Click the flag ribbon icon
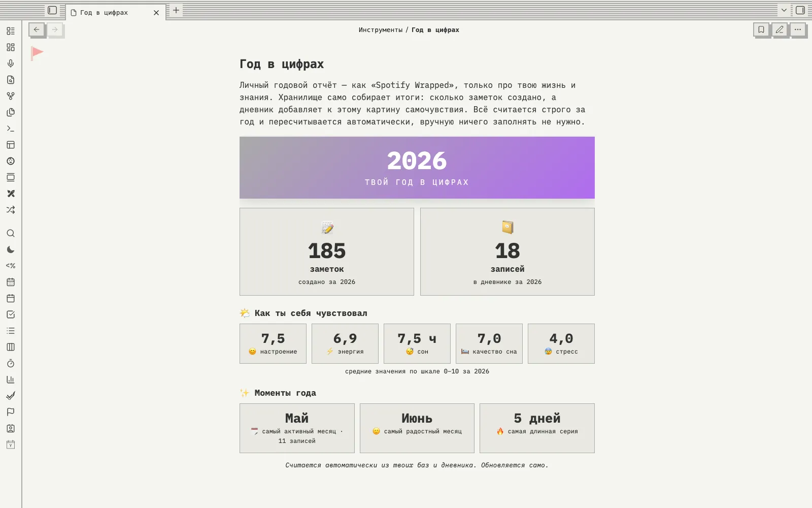Image resolution: width=812 pixels, height=508 pixels. pyautogui.click(x=11, y=412)
